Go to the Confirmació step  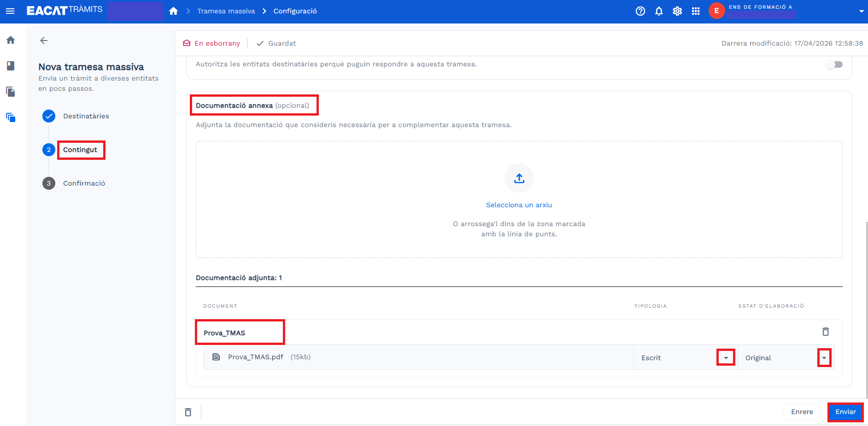tap(84, 183)
